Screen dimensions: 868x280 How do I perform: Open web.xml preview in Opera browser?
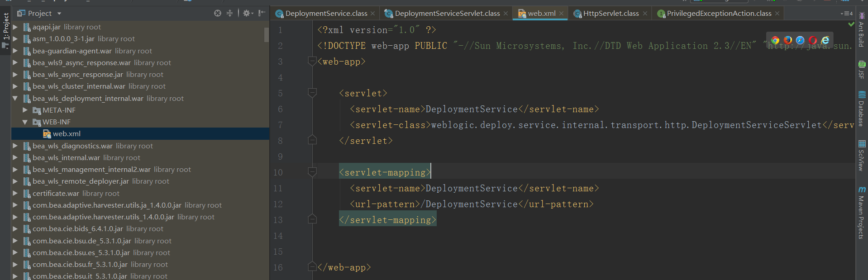[x=813, y=40]
